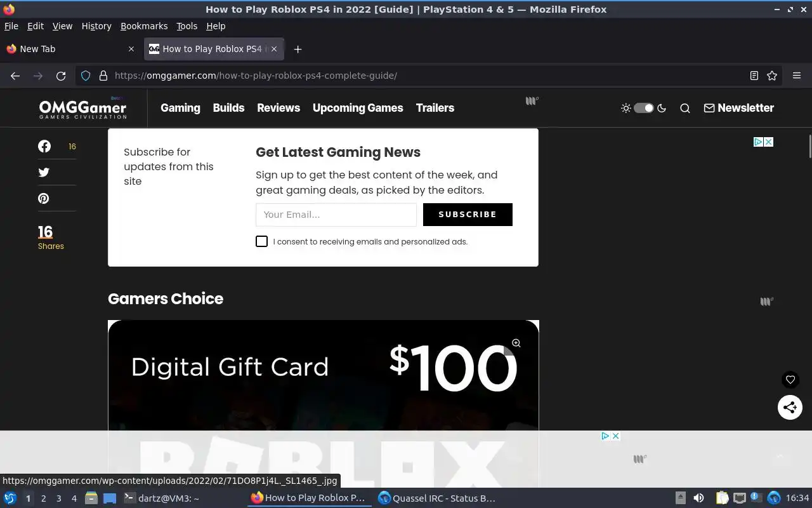Go back with the browser back arrow
The image size is (812, 508).
pos(15,76)
